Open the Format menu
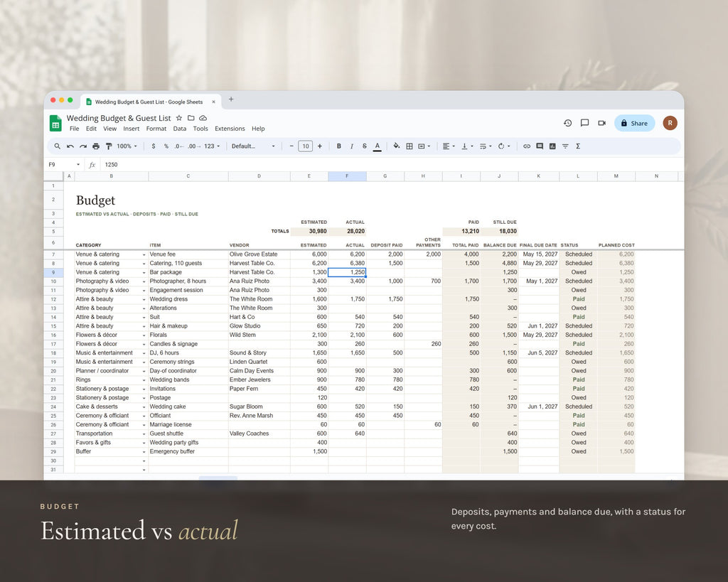728x582 pixels. coord(156,129)
